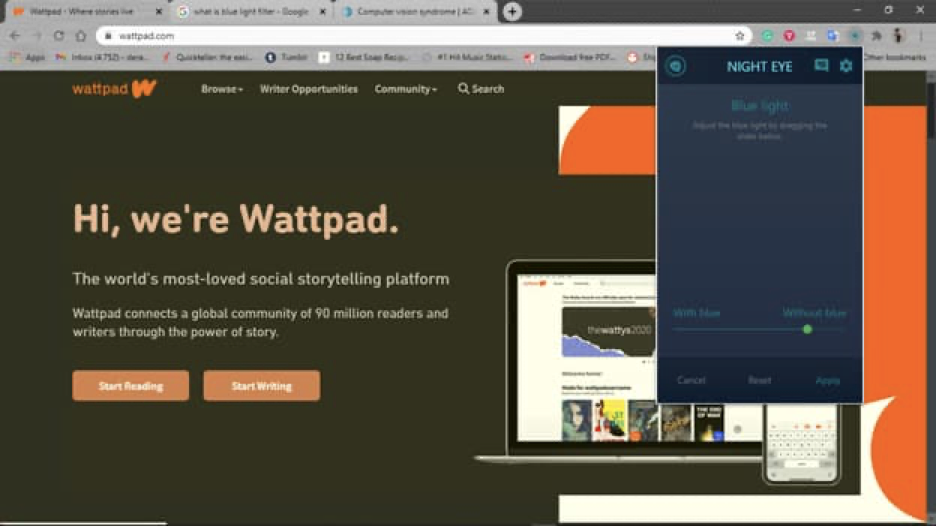Click the Night Eye extension toolbar icon
This screenshot has height=526, width=936.
click(x=854, y=36)
